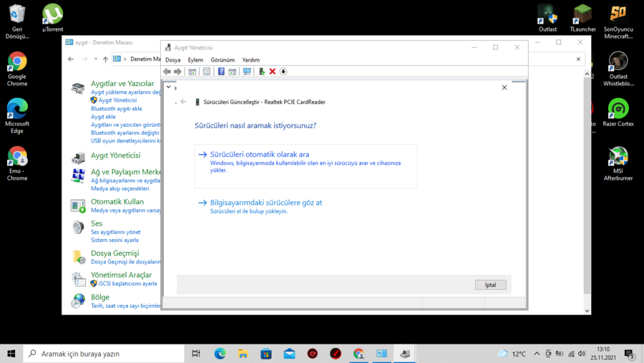The width and height of the screenshot is (644, 363).
Task: Open the Eylem menu
Action: (195, 60)
